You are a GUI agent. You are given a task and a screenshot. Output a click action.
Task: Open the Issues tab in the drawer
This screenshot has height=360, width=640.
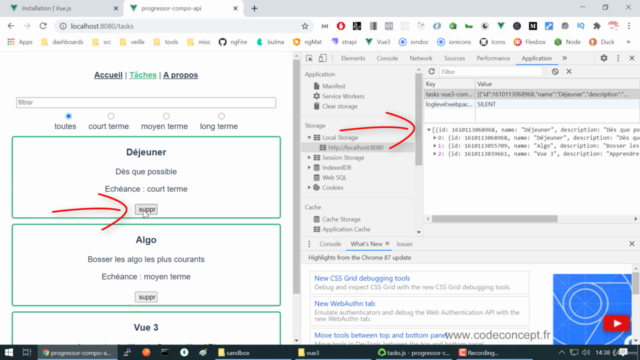pyautogui.click(x=404, y=244)
